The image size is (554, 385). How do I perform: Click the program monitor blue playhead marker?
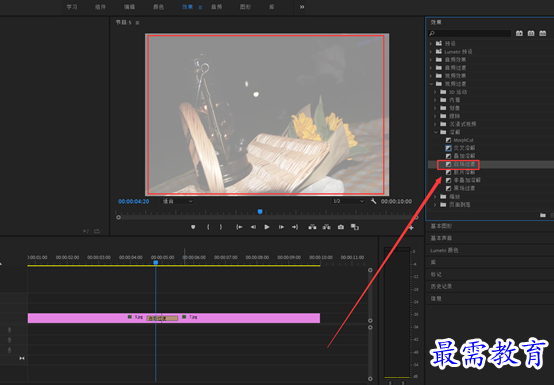tap(260, 212)
